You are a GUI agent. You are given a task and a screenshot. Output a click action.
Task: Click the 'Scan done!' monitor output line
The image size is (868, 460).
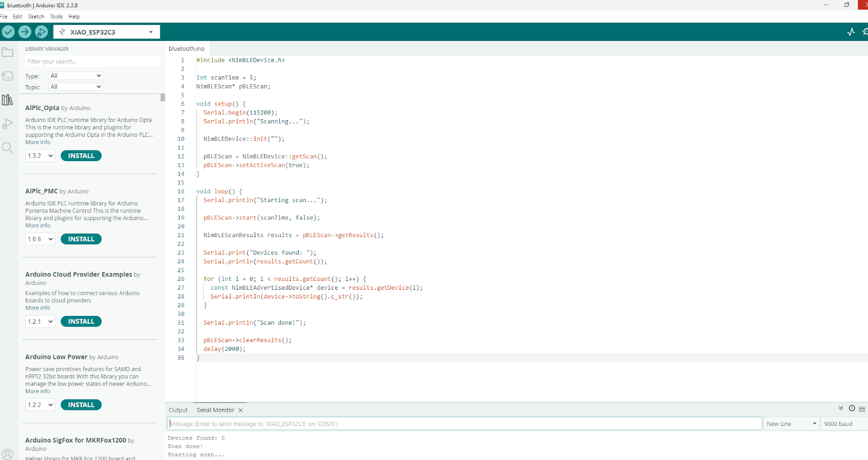coord(185,446)
